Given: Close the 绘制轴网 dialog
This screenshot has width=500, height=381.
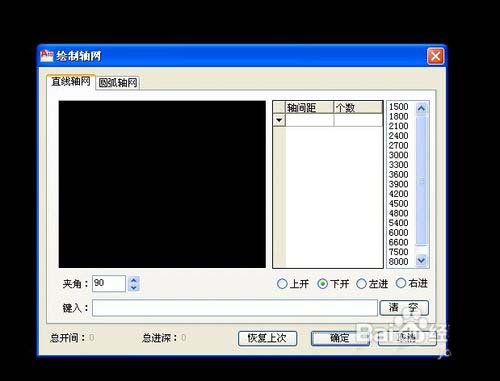Looking at the screenshot, I should point(435,56).
